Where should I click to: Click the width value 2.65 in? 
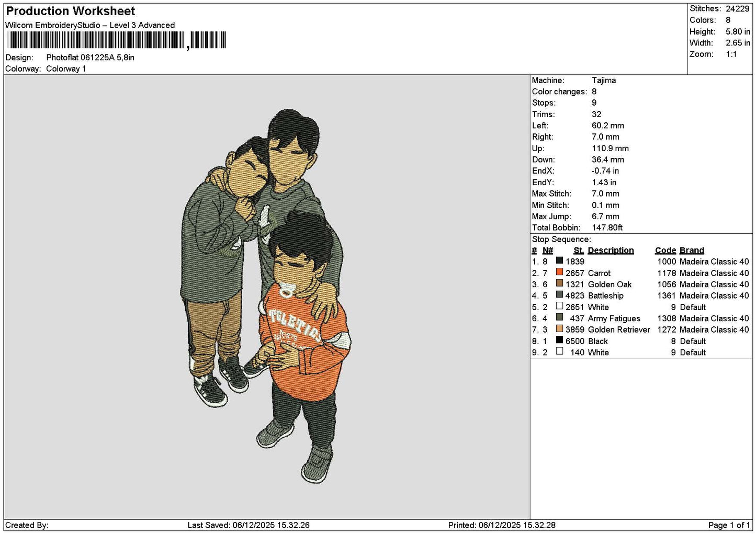point(738,43)
